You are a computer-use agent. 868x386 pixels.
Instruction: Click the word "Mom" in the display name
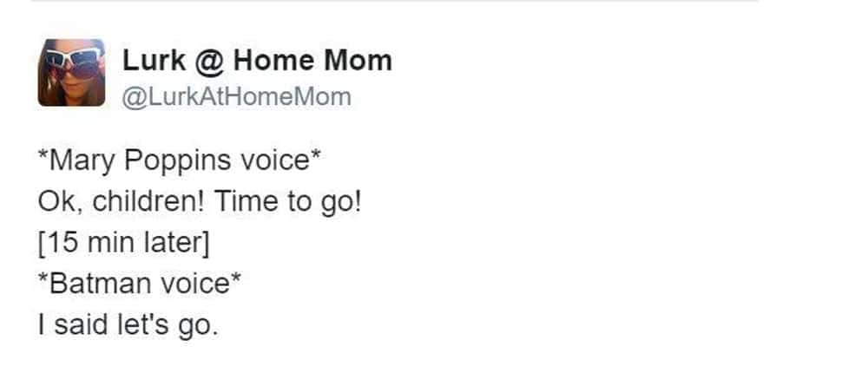click(358, 61)
